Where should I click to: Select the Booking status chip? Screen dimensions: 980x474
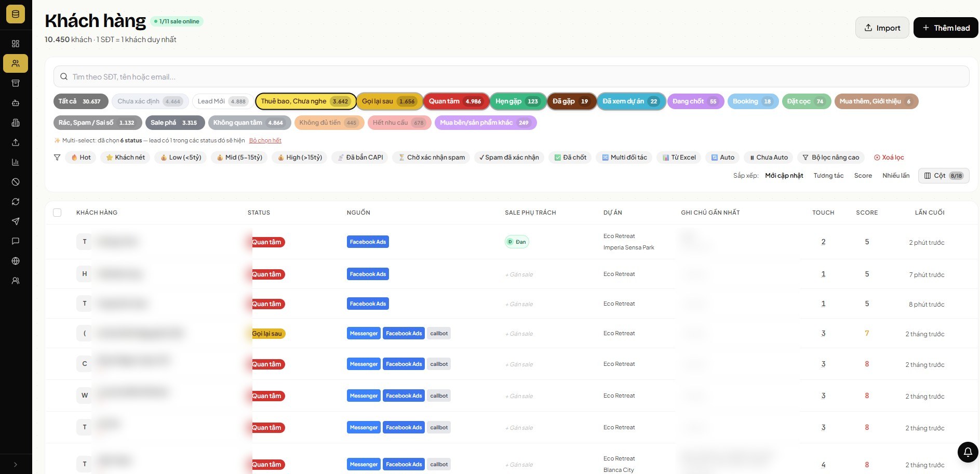(x=753, y=101)
